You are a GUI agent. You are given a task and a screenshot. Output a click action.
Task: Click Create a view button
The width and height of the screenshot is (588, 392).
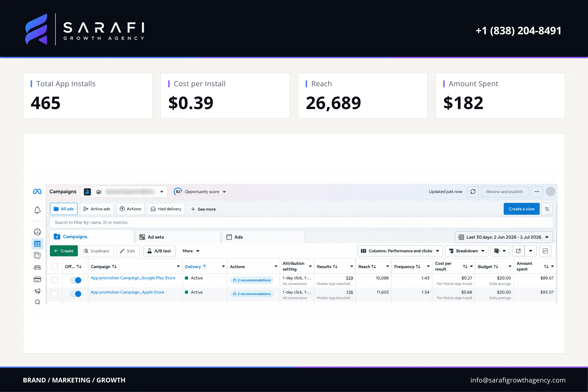522,209
